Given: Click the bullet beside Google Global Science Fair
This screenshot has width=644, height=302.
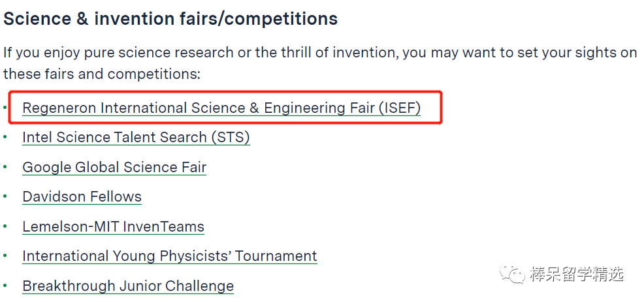Looking at the screenshot, I should (x=5, y=166).
